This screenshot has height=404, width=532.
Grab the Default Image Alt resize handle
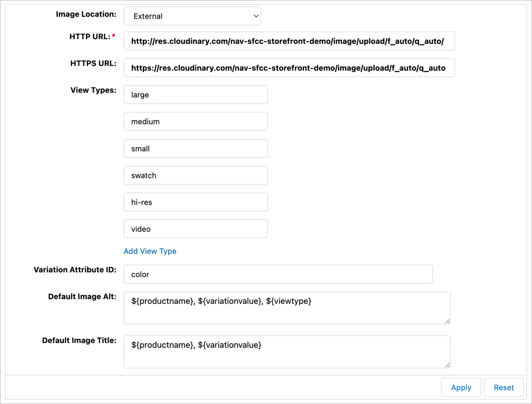pos(448,321)
